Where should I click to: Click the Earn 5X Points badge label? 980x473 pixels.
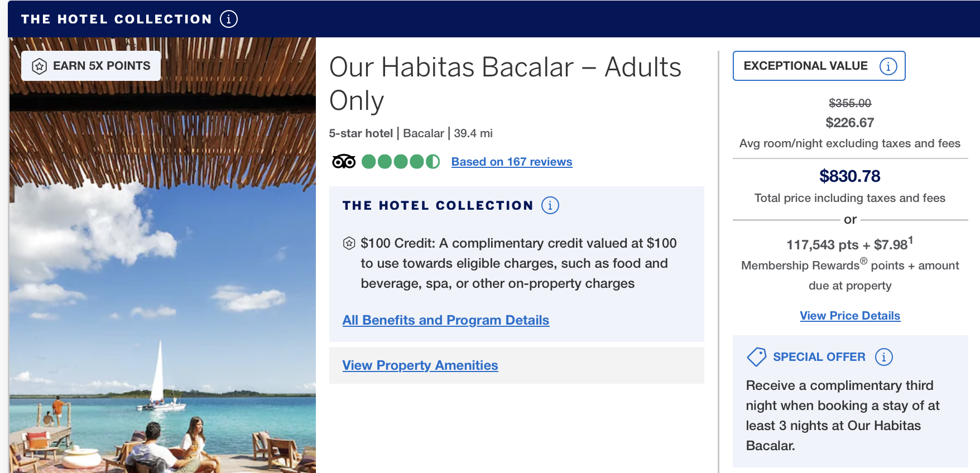102,66
